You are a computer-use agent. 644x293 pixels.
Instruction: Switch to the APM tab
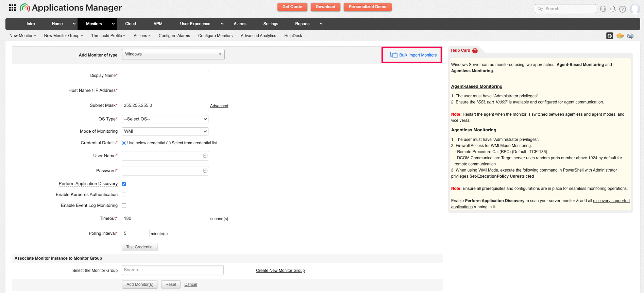(158, 24)
